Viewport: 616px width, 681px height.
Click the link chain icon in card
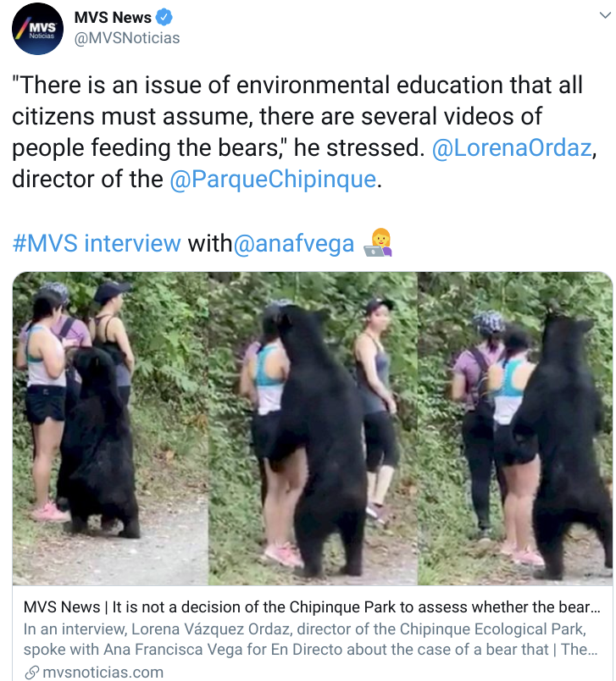point(32,673)
